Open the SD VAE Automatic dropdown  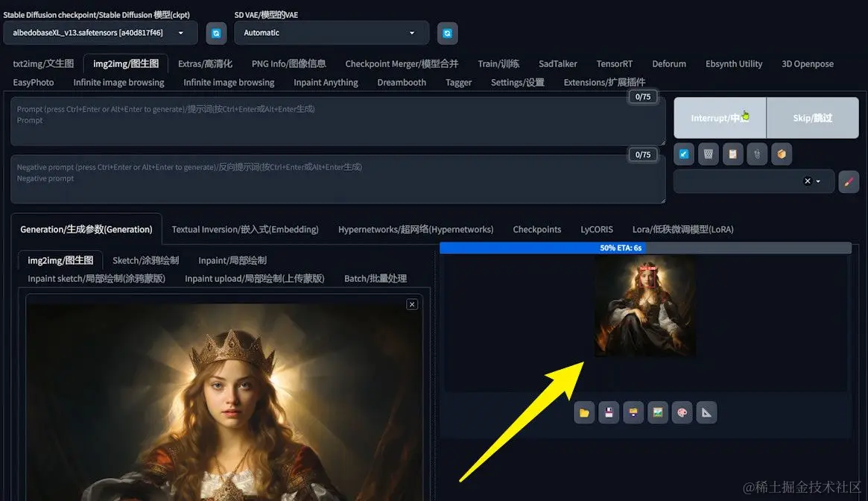point(332,34)
